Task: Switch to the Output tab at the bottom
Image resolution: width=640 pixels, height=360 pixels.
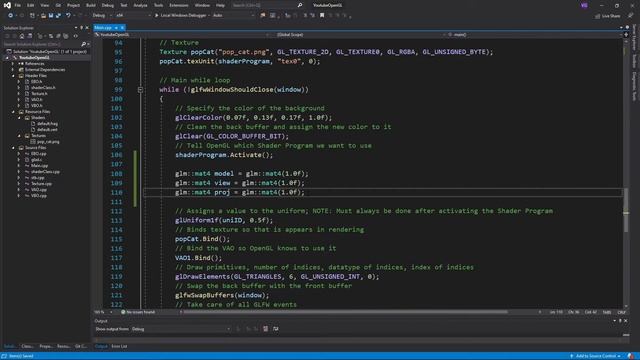Action: tap(101, 347)
